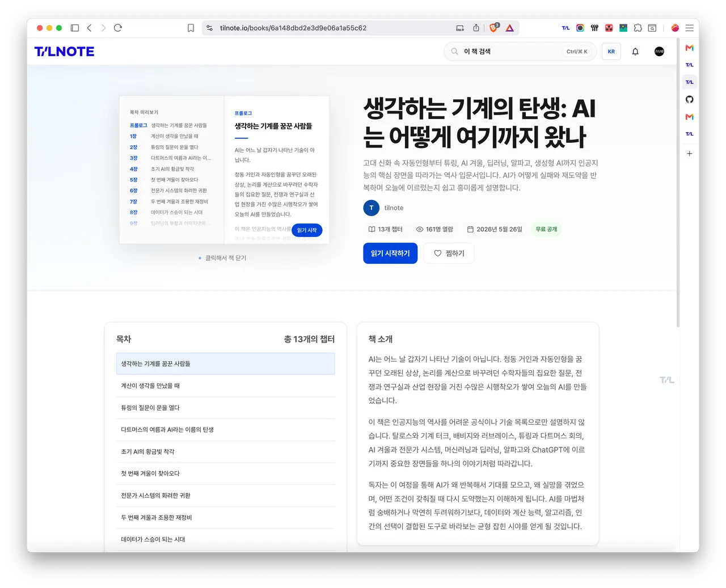Go forward with the forward arrow
726x588 pixels.
click(103, 28)
